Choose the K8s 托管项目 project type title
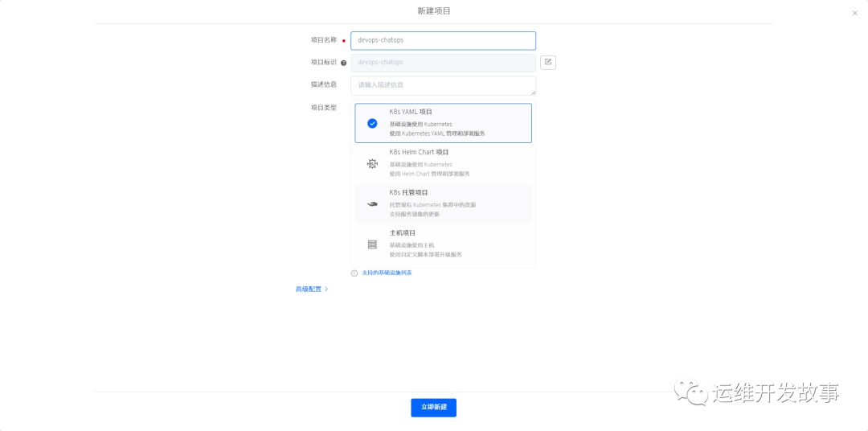868x431 pixels. pos(408,193)
